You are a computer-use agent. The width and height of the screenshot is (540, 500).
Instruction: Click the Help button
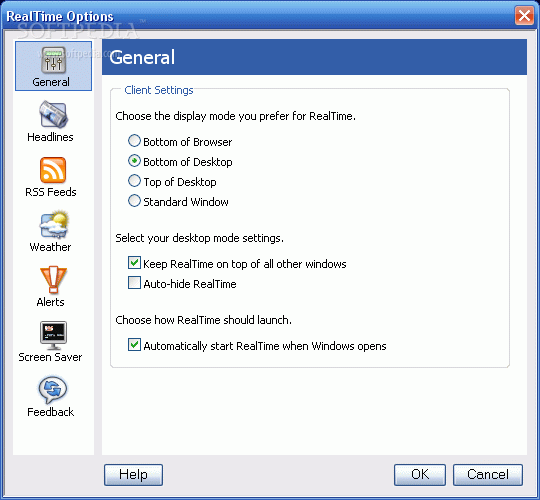tap(133, 475)
